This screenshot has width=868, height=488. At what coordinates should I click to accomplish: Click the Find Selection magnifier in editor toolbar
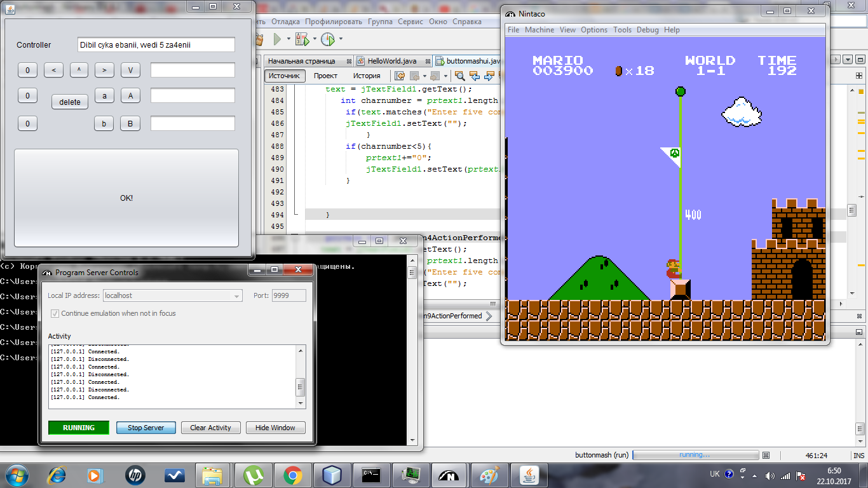459,76
